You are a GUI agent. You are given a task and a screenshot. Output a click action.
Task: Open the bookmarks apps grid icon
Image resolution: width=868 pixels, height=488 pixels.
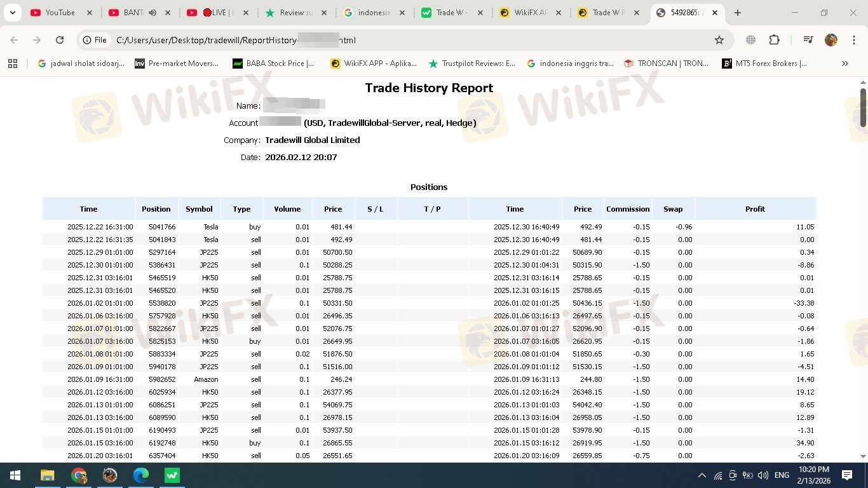(x=13, y=64)
